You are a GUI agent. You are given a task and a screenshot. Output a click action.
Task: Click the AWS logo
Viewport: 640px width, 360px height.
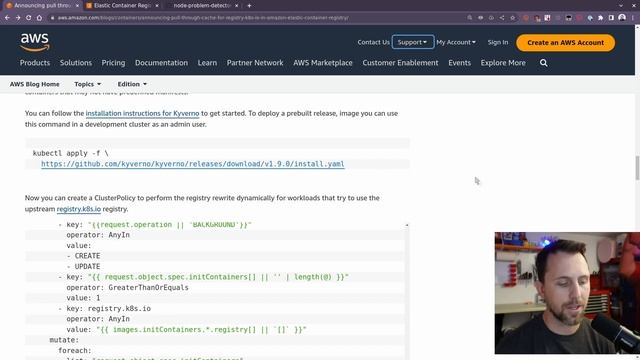35,42
